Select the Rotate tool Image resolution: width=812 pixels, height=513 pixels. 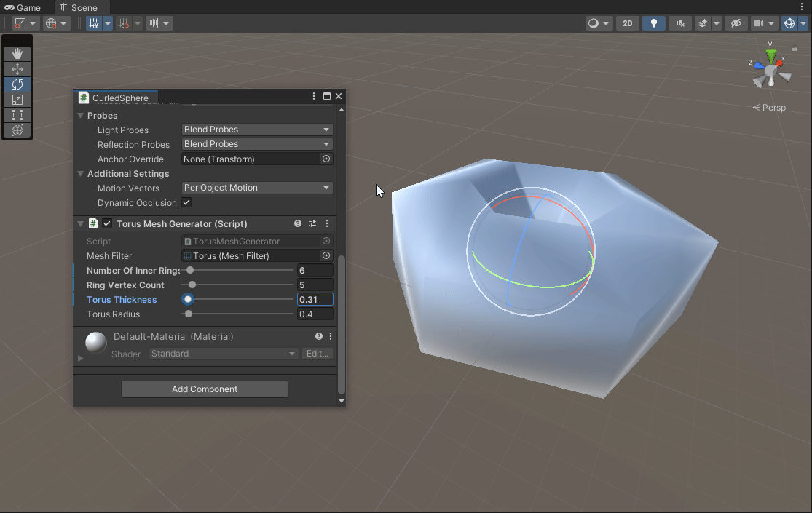[17, 84]
